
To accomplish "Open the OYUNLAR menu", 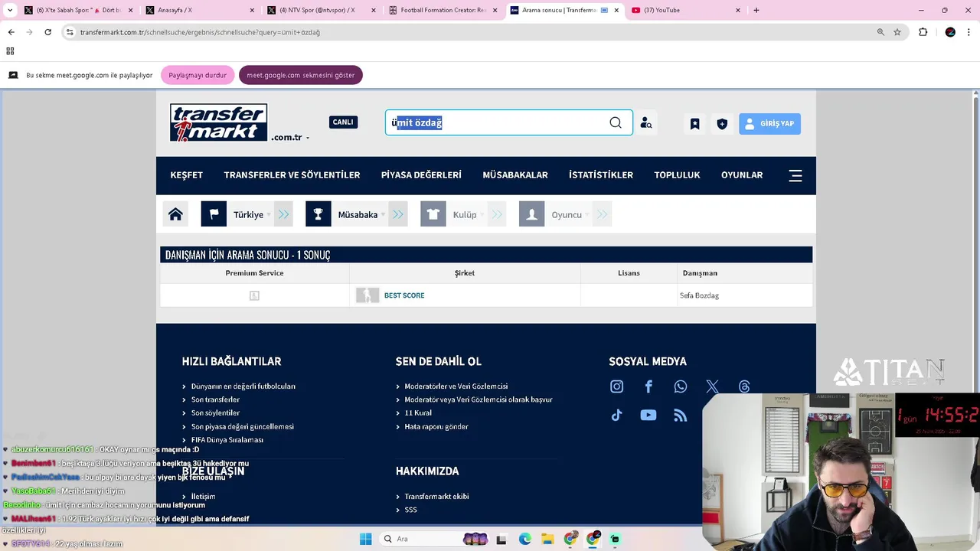I will pyautogui.click(x=742, y=175).
